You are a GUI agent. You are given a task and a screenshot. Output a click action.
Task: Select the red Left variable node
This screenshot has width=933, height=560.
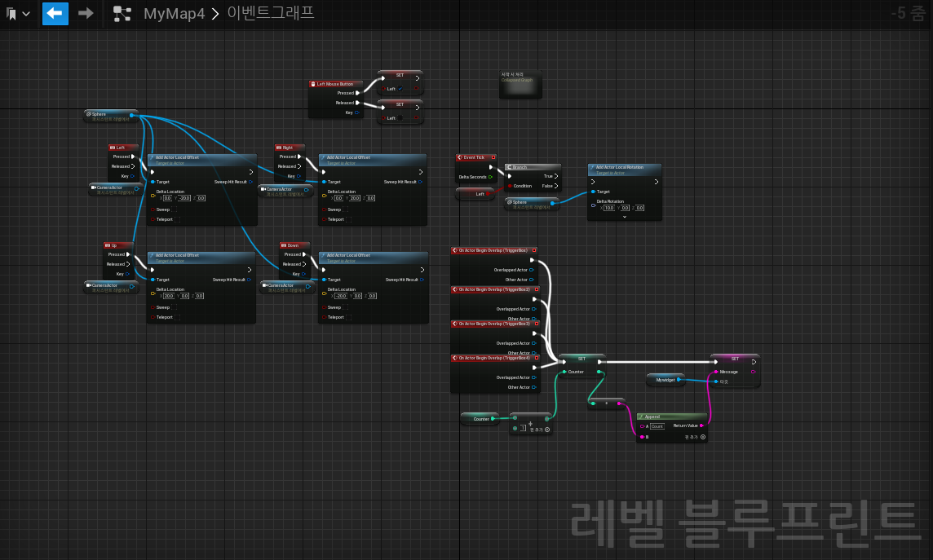coord(475,194)
